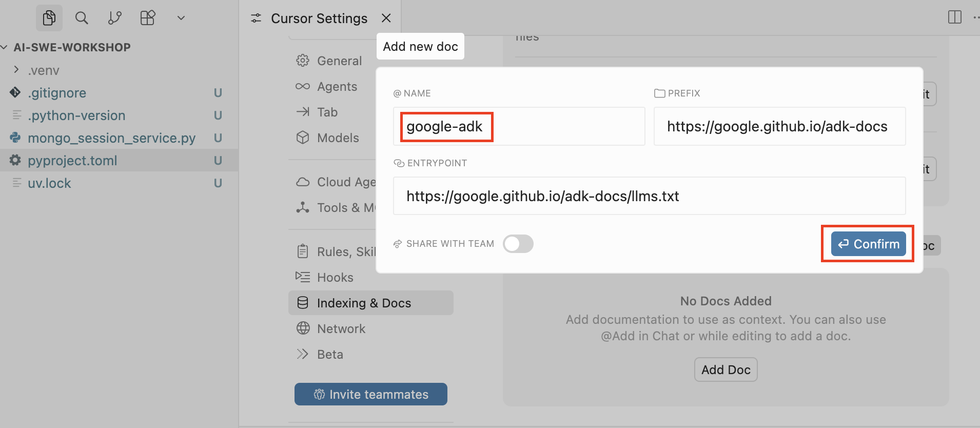This screenshot has width=980, height=428.
Task: Open the Network settings section
Action: click(x=341, y=328)
